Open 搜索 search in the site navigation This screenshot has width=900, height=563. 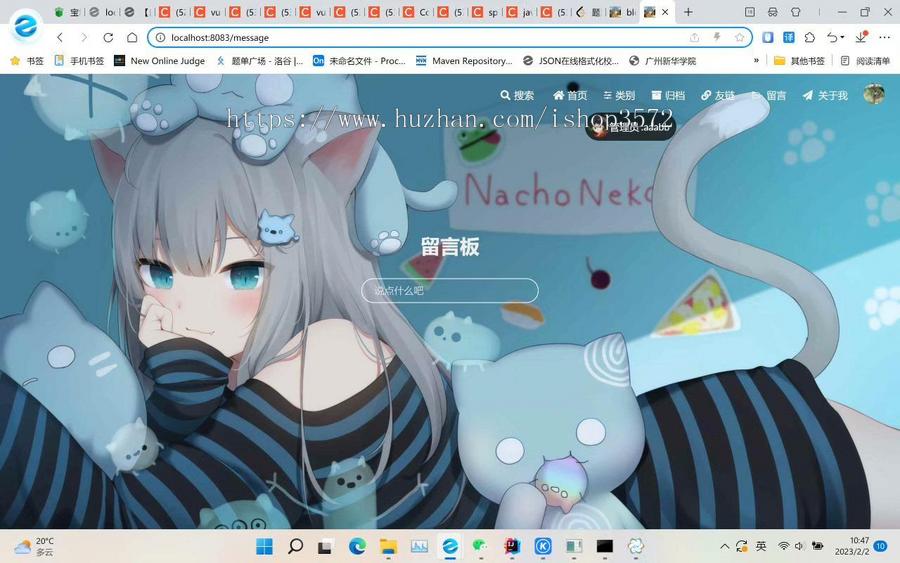[x=517, y=95]
